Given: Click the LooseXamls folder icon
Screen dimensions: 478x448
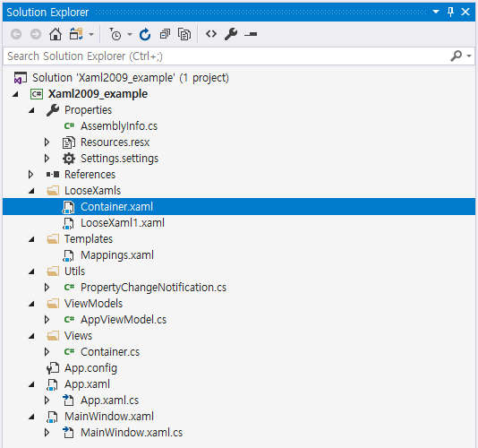Looking at the screenshot, I should (x=53, y=191).
